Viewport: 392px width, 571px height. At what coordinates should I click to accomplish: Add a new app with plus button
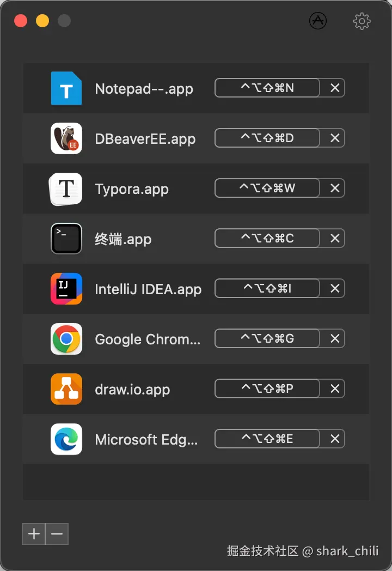(34, 534)
